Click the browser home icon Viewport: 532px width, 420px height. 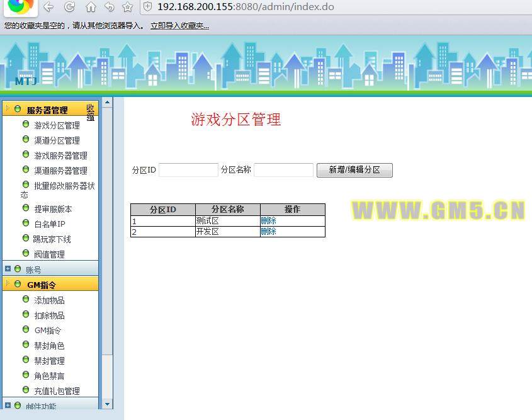91,7
